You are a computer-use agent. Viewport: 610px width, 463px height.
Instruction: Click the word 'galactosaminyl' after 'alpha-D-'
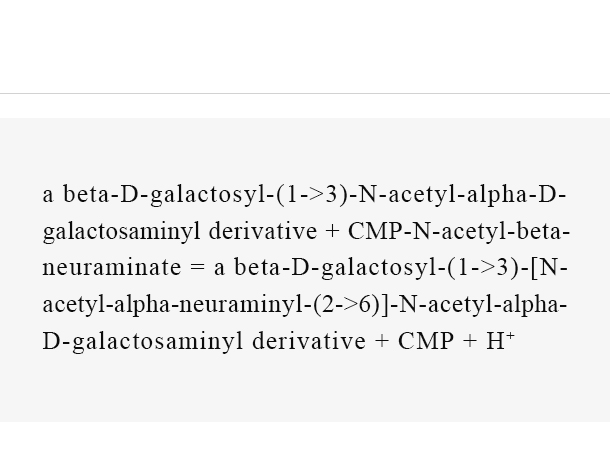(x=121, y=233)
